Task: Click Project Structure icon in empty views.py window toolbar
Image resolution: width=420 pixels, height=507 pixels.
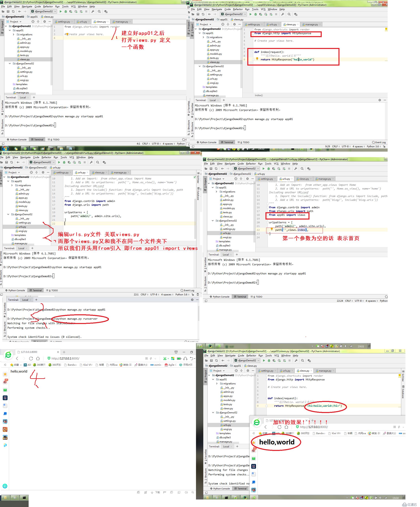Action: (106, 11)
